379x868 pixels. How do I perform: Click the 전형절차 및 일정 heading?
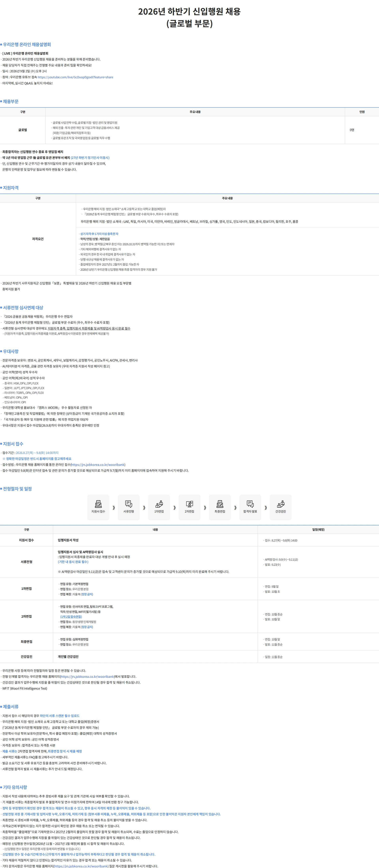tap(17, 489)
